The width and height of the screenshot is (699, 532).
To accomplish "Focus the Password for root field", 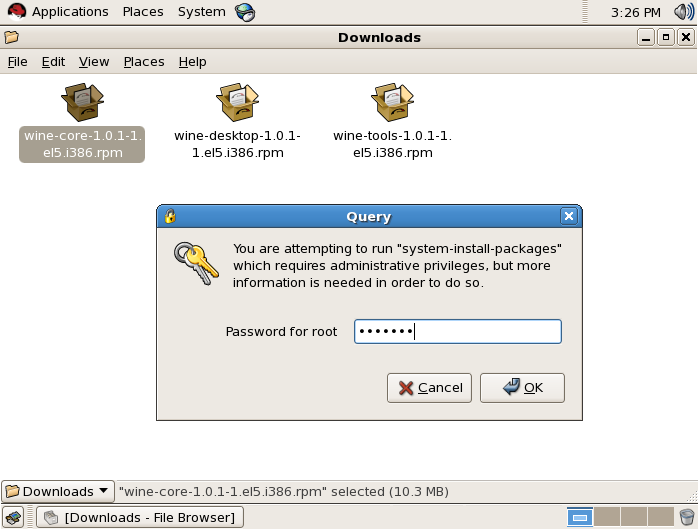I will pos(457,331).
